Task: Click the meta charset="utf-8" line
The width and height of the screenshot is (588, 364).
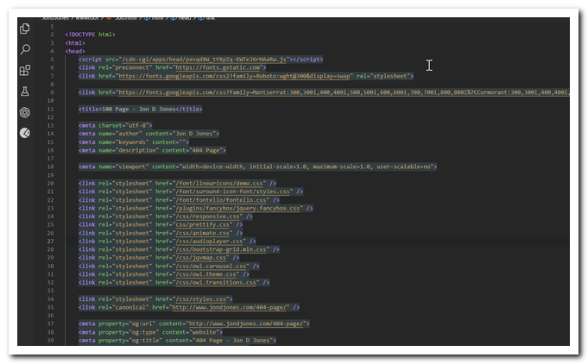Action: (x=116, y=125)
